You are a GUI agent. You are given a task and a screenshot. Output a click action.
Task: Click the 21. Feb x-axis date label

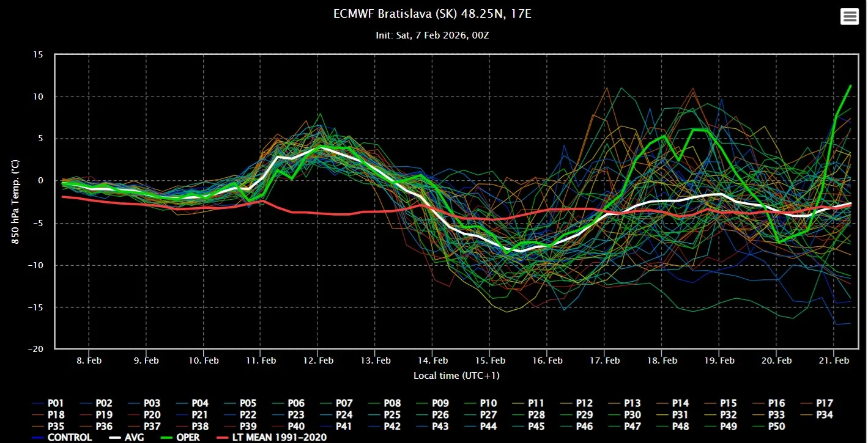[833, 361]
